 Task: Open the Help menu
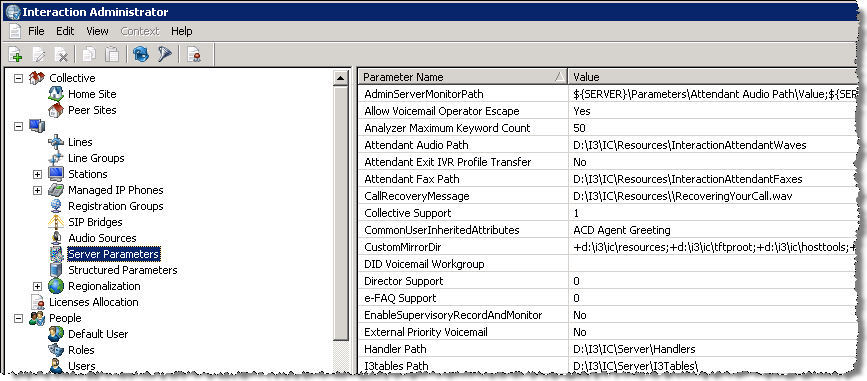pos(181,31)
